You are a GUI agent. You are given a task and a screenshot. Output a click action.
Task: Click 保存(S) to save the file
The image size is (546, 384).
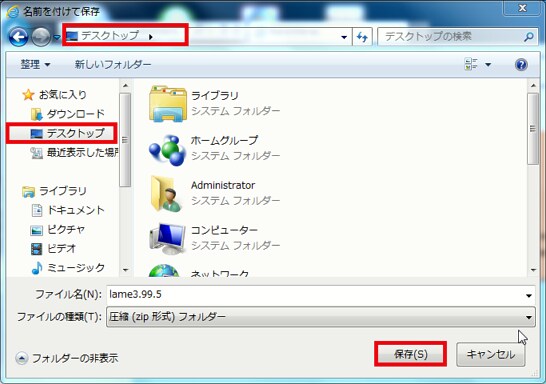[x=411, y=354]
